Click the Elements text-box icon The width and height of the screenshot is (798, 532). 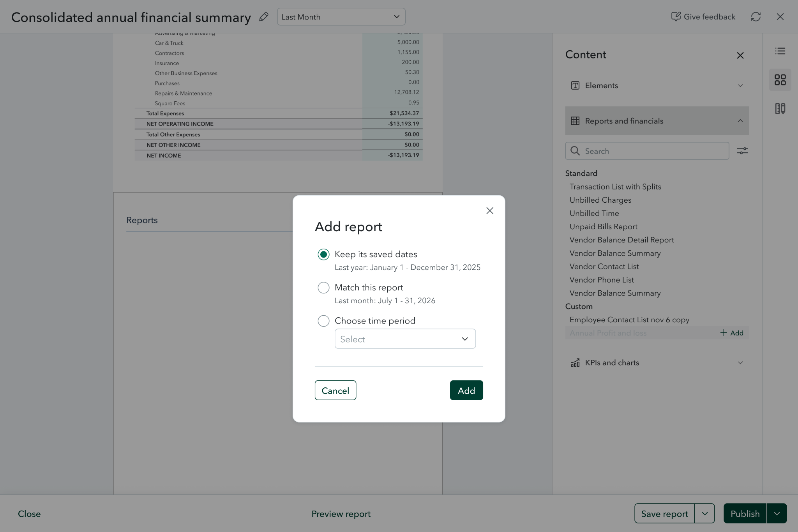[x=575, y=86]
